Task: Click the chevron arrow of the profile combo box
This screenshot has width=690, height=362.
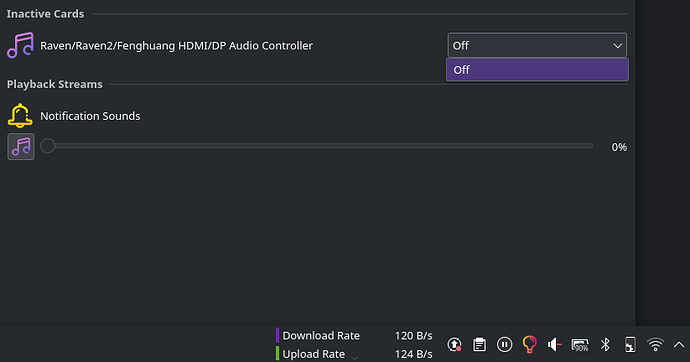Action: (617, 46)
